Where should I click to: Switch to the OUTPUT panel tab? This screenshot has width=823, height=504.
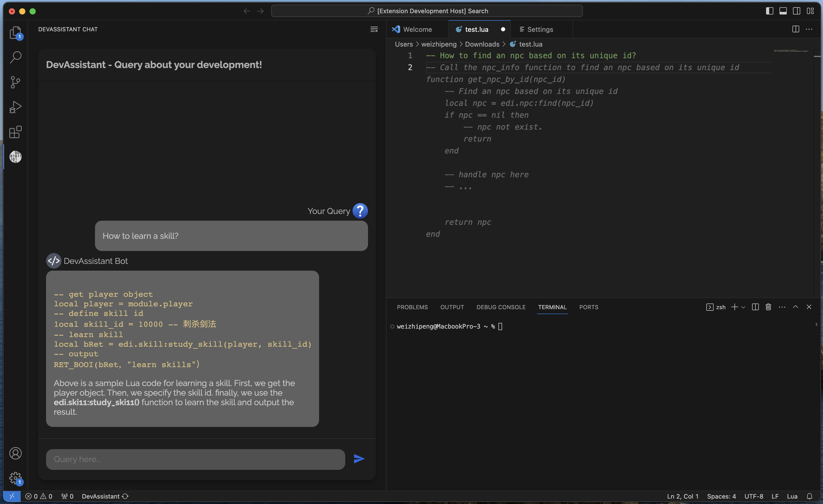pyautogui.click(x=452, y=307)
